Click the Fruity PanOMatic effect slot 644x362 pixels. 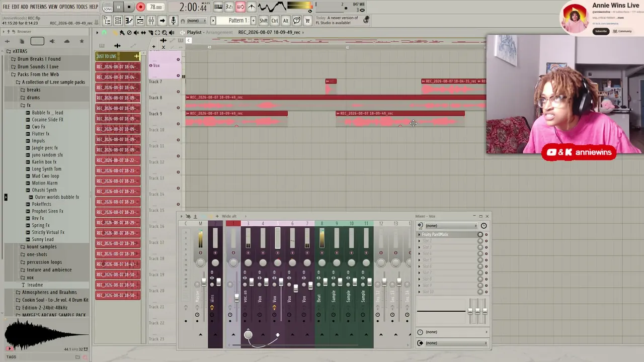point(447,235)
